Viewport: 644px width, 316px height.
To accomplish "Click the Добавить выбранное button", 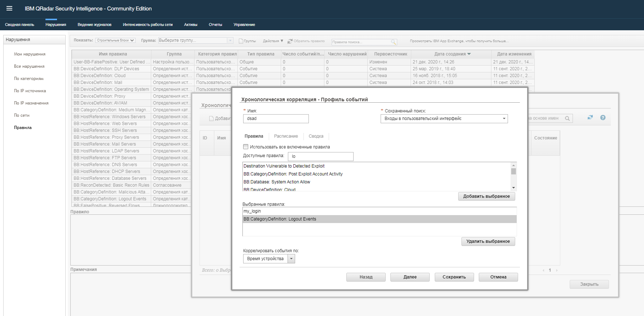I will [x=487, y=196].
